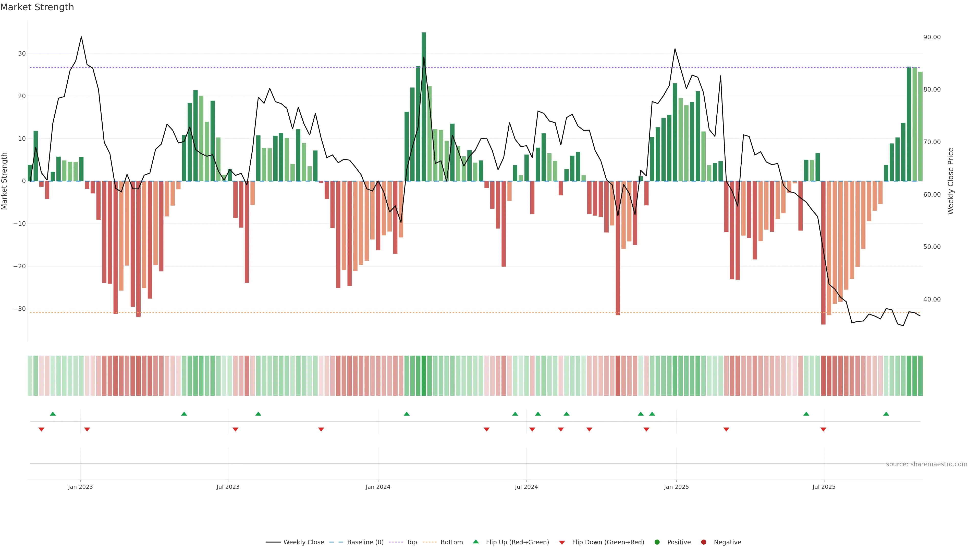The width and height of the screenshot is (980, 551).
Task: Click the last red flip-down marker near Jul 2025
Action: (823, 429)
